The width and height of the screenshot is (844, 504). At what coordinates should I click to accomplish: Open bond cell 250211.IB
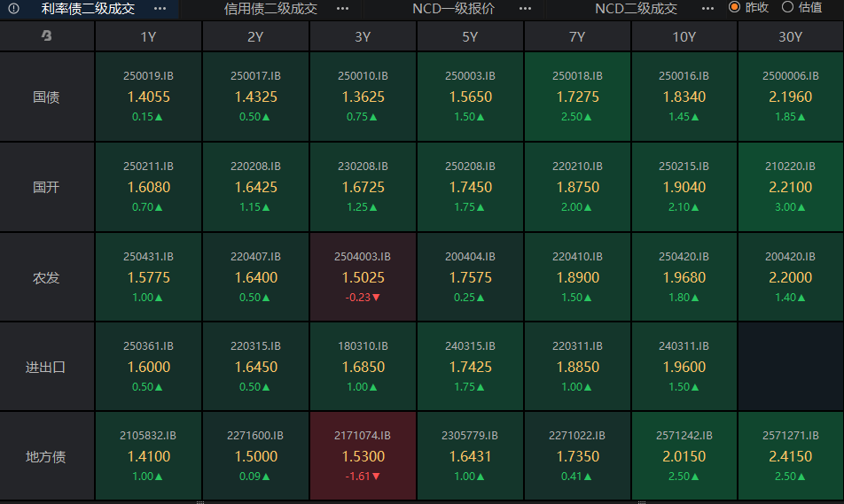[x=149, y=187]
